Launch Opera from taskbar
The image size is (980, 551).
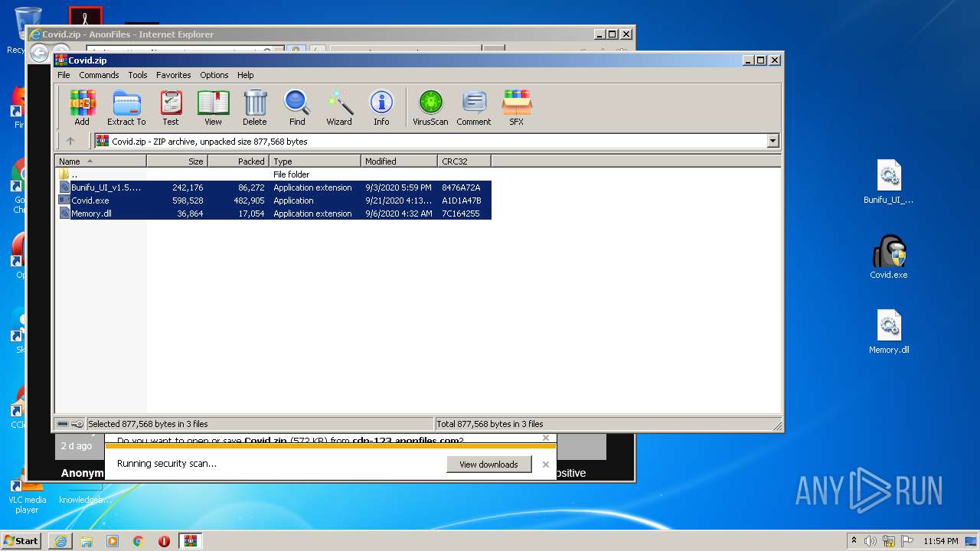pyautogui.click(x=164, y=541)
